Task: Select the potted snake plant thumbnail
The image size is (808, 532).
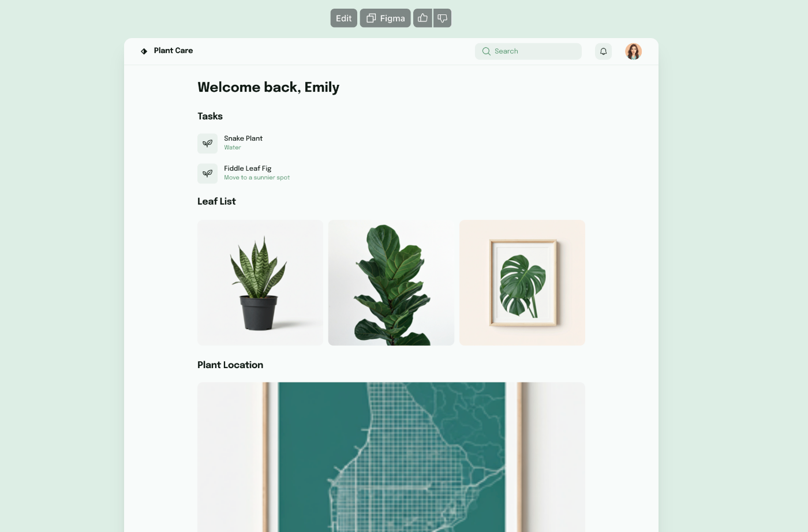Action: pyautogui.click(x=260, y=283)
